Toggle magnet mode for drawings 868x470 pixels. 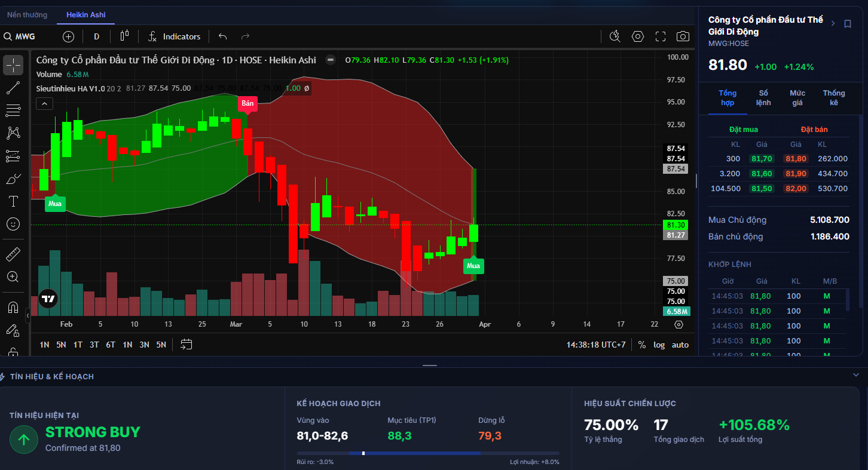pyautogui.click(x=13, y=308)
